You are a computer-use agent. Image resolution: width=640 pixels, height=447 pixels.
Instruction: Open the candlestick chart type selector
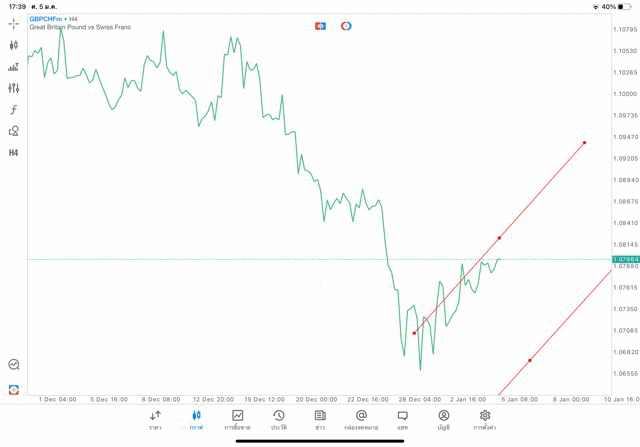coord(14,45)
